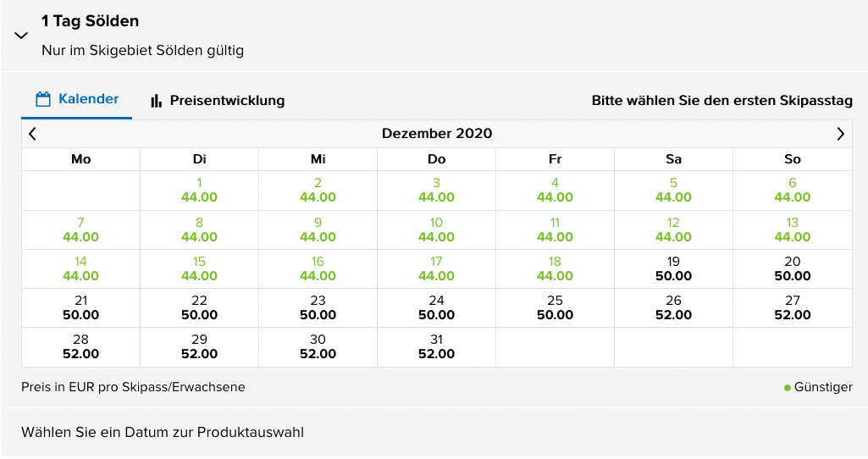Go to next month arrow
This screenshot has width=868, height=459.
(840, 134)
